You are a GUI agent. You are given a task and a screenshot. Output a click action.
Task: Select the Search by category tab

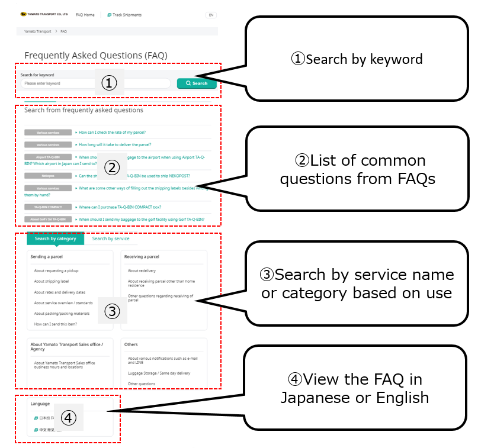click(55, 239)
